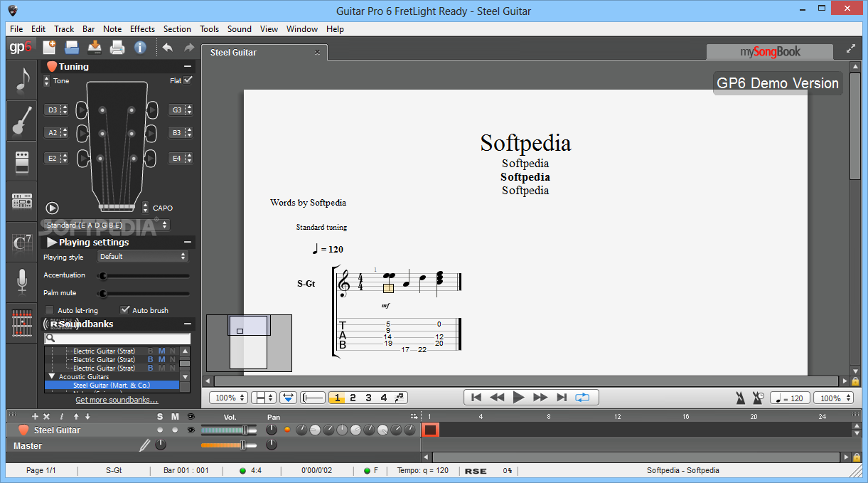Save the score with the download icon
The width and height of the screenshot is (868, 483).
click(95, 48)
